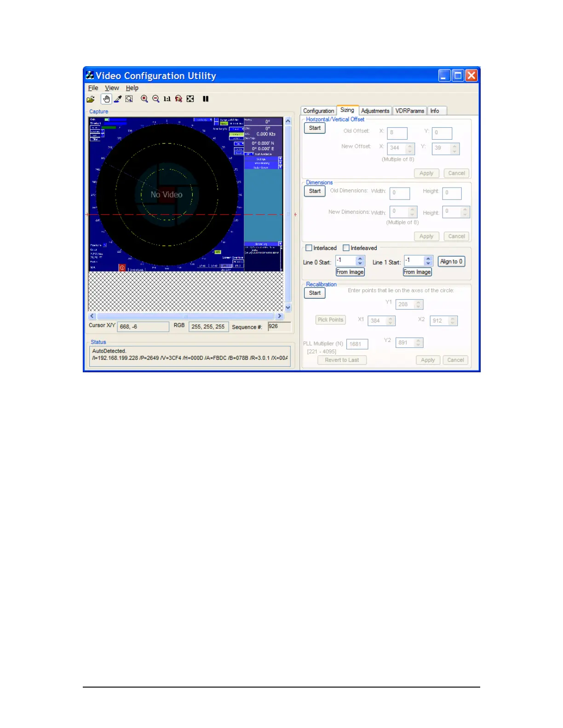Click the capture view scroll-up arrow

click(x=288, y=121)
